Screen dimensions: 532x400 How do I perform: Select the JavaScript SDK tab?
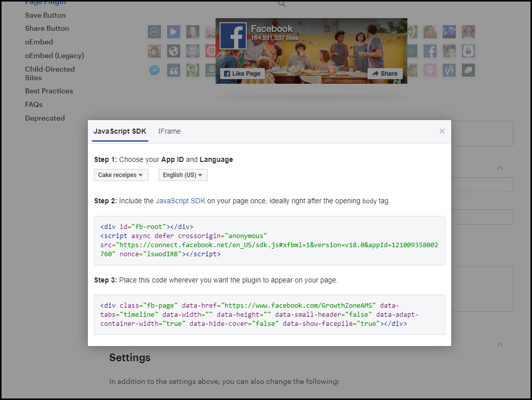click(x=120, y=132)
